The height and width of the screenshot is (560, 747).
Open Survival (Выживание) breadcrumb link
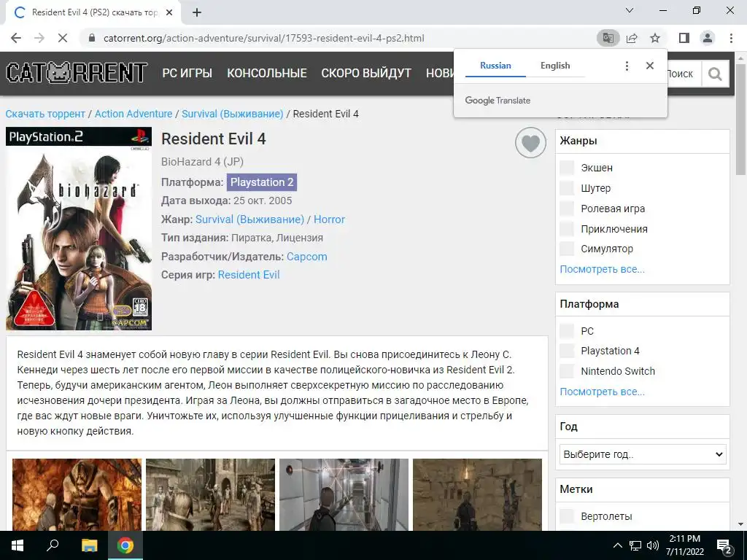[x=233, y=114]
